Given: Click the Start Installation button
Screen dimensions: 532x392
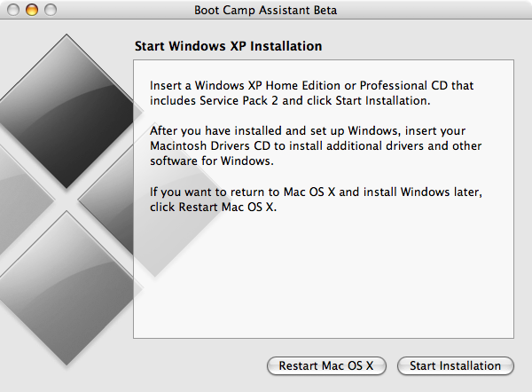Looking at the screenshot, I should (456, 366).
